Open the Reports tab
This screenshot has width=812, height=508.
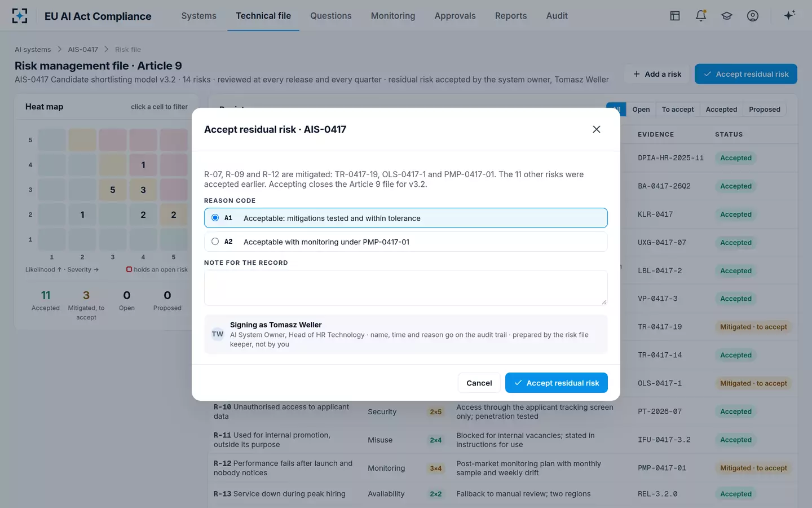click(x=511, y=16)
